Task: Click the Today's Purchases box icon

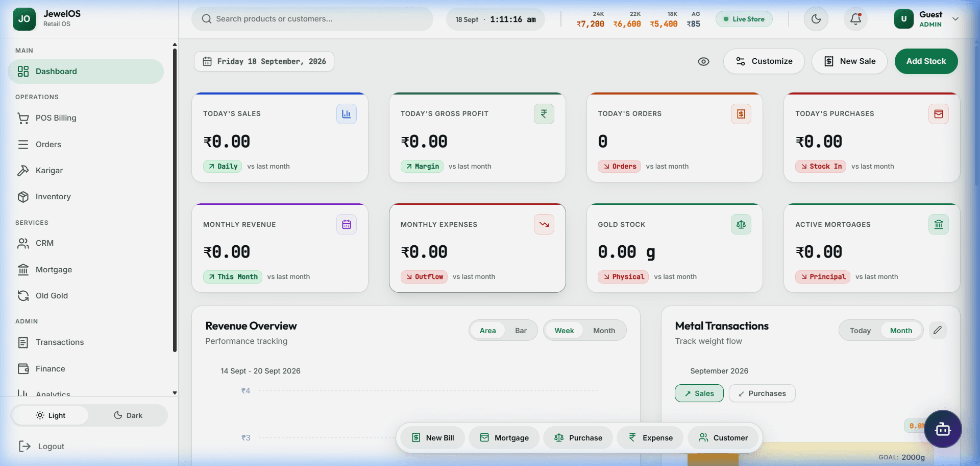Action: [x=939, y=114]
